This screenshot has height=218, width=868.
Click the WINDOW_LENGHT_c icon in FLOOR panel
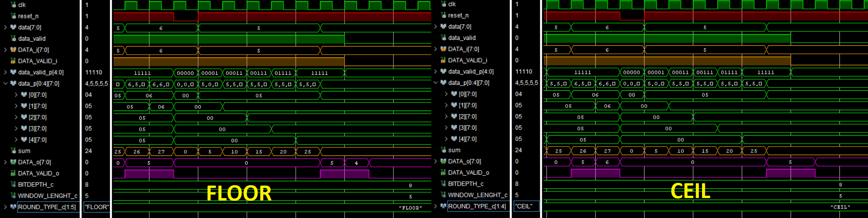[14, 195]
